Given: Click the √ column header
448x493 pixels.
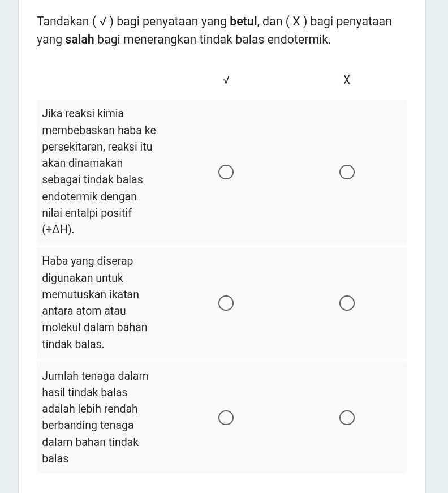Looking at the screenshot, I should pos(226,80).
